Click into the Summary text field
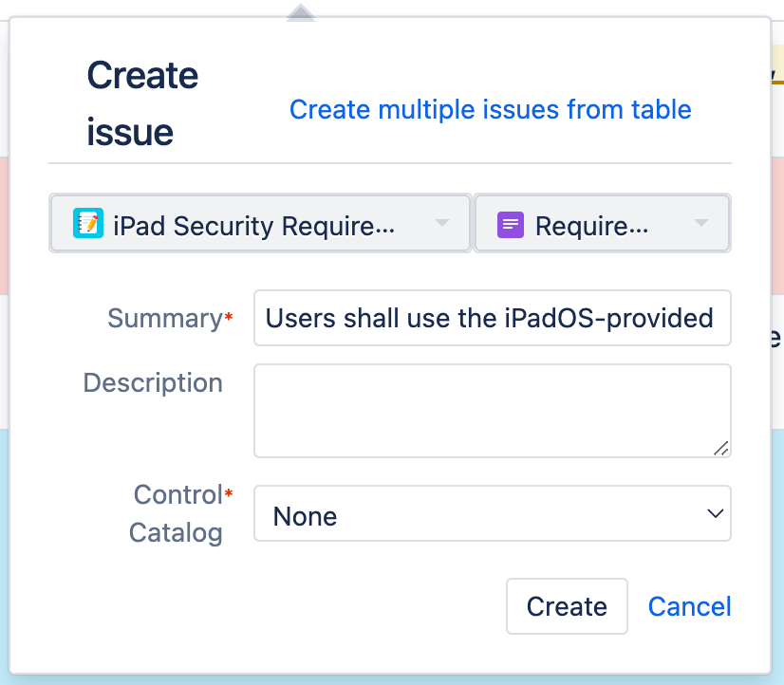The image size is (784, 685). pyautogui.click(x=493, y=318)
